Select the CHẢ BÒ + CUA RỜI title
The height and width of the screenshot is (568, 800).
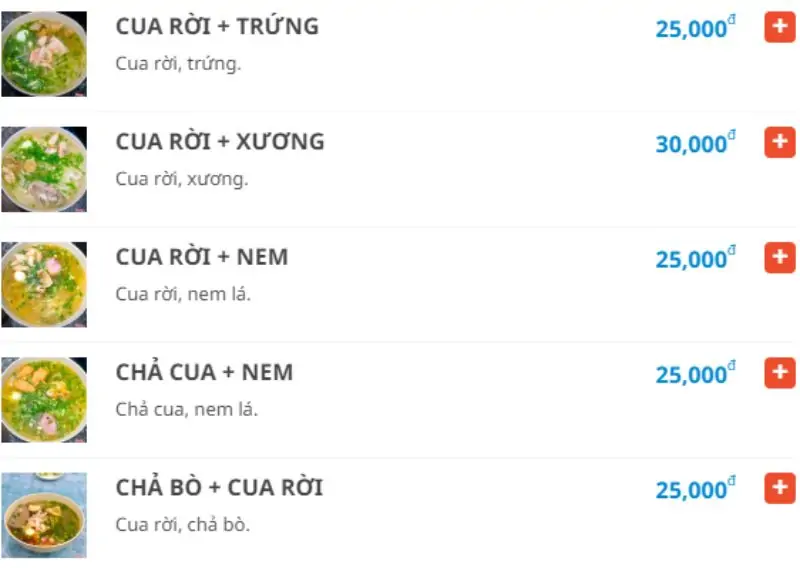click(219, 488)
